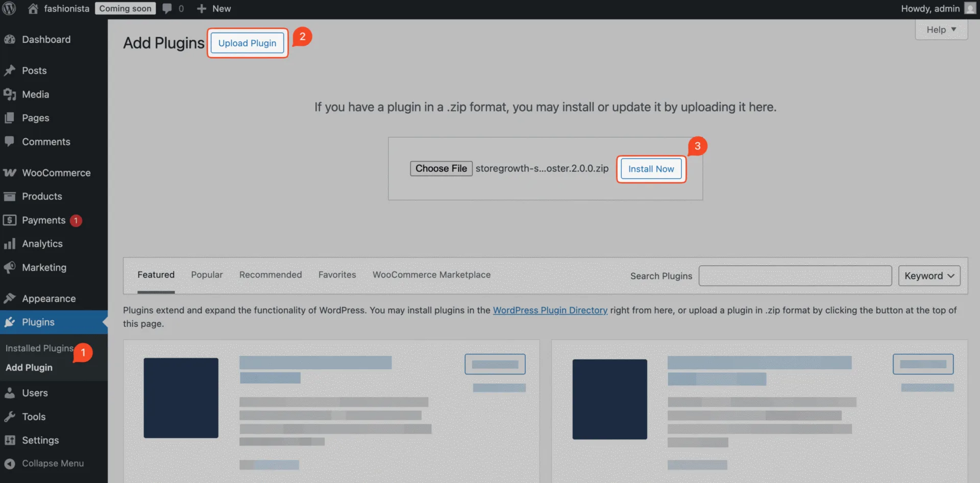The height and width of the screenshot is (483, 980).
Task: Switch to the WooCommerce Marketplace tab
Action: (x=431, y=274)
